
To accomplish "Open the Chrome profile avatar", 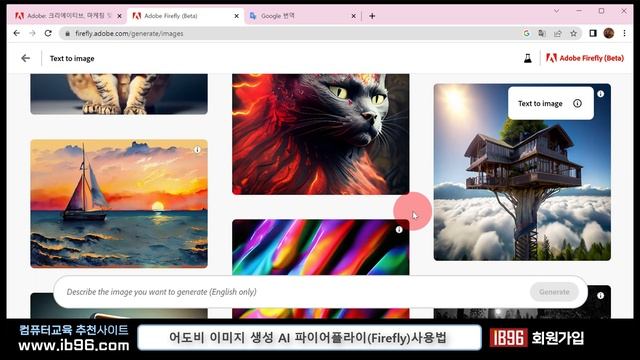I will (609, 33).
